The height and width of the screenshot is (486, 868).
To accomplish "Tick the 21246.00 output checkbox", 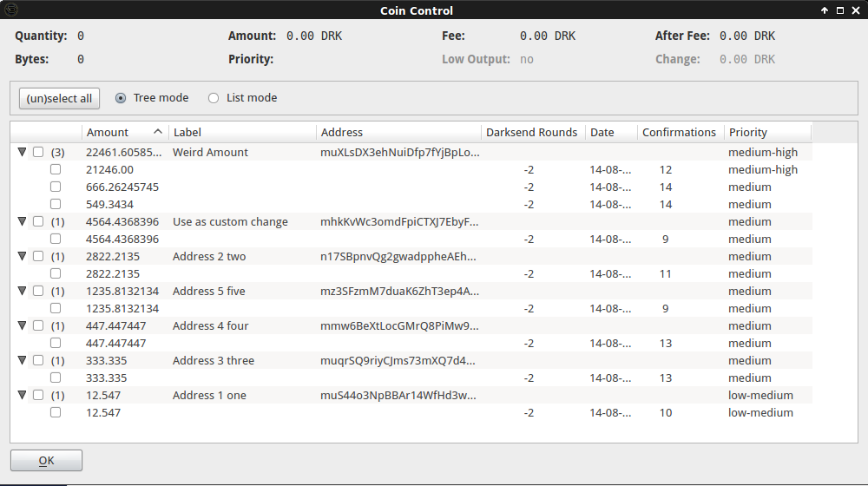I will click(x=56, y=169).
